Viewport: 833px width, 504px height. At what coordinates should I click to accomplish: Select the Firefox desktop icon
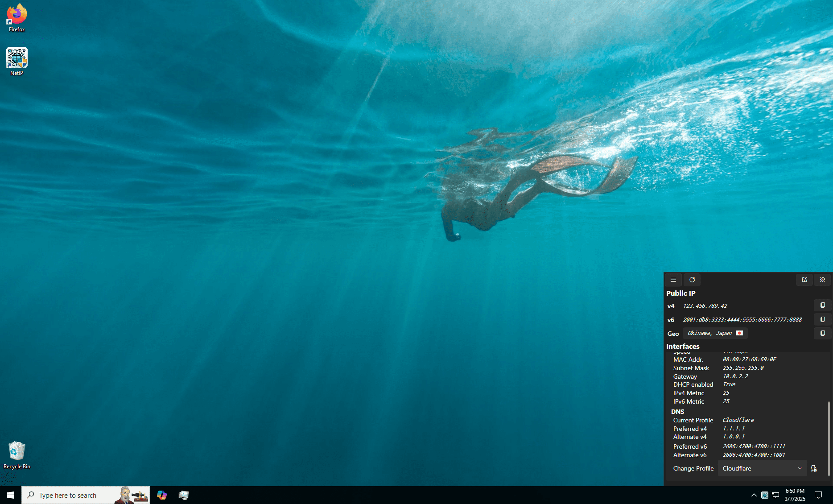pos(17,18)
